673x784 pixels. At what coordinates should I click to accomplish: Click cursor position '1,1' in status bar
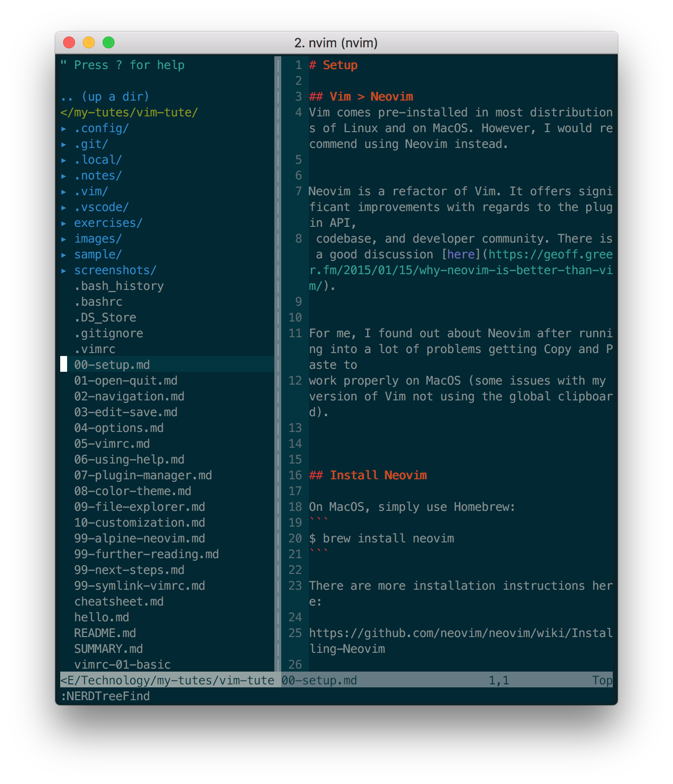(499, 680)
